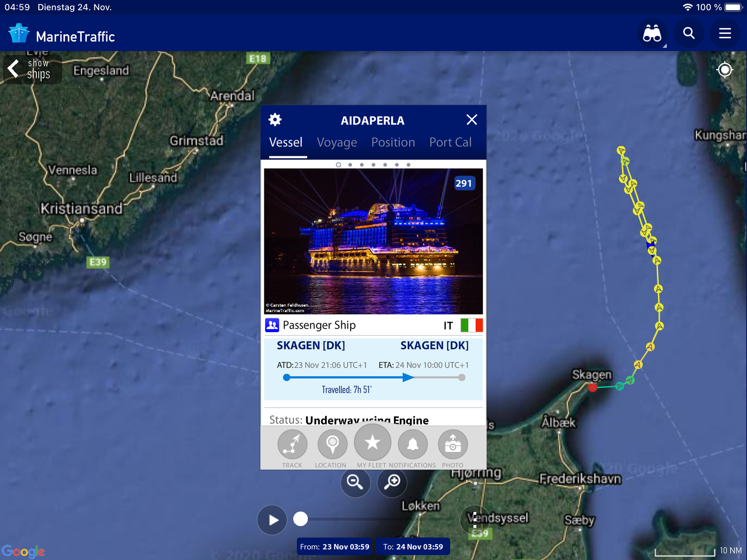Viewport: 747px width, 560px height.
Task: Upload a Photo of the vessel
Action: 452,445
